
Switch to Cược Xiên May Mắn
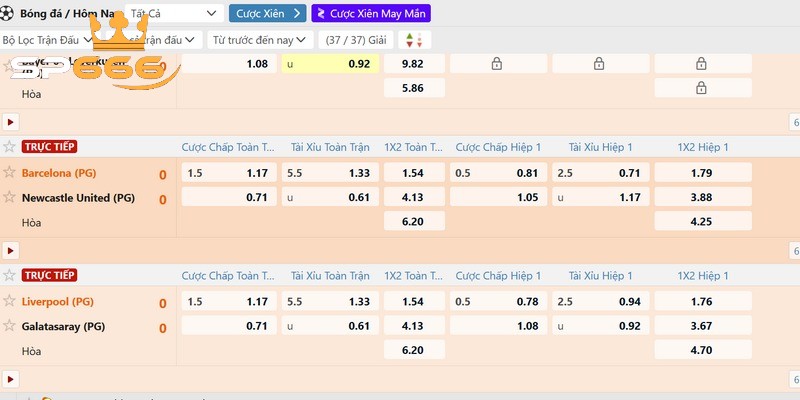pyautogui.click(x=371, y=13)
